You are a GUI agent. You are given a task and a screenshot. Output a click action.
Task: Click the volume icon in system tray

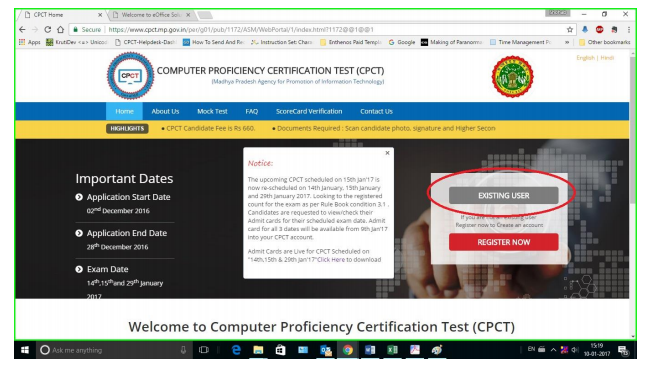click(x=575, y=350)
